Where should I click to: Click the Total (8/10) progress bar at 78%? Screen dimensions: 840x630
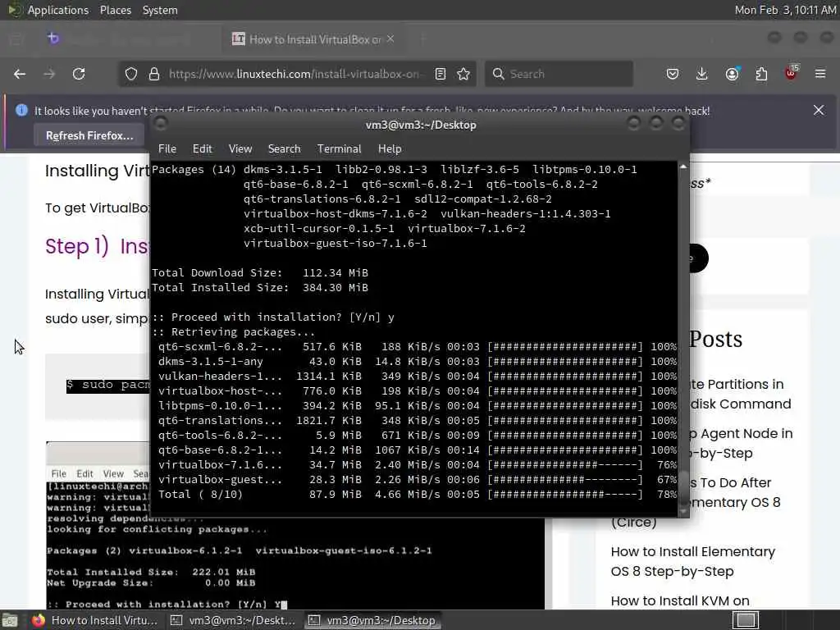pyautogui.click(x=565, y=495)
